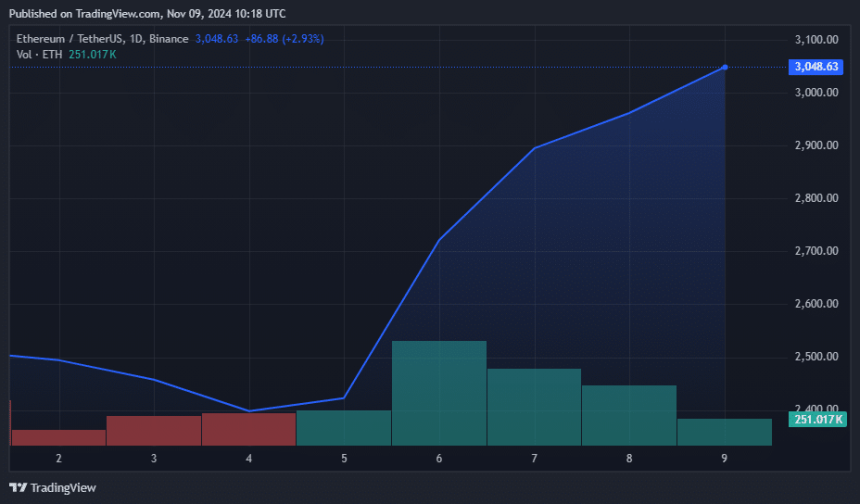Click the volume bar for day 7
The height and width of the screenshot is (504, 860).
[534, 407]
